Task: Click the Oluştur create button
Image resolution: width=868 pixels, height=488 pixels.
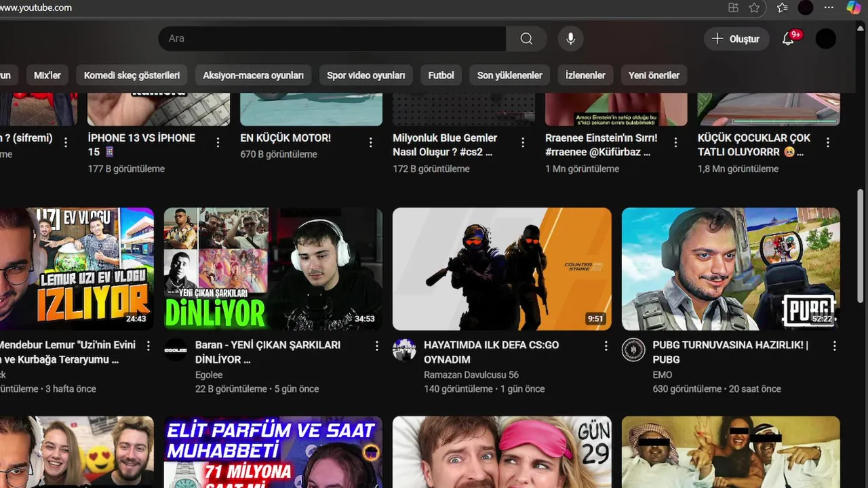Action: coord(736,39)
